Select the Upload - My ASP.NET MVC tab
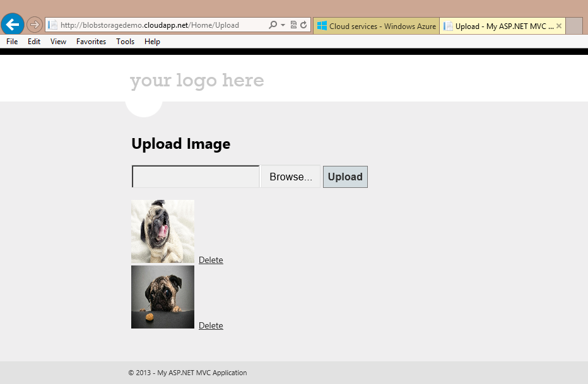This screenshot has height=384, width=588. [x=502, y=26]
